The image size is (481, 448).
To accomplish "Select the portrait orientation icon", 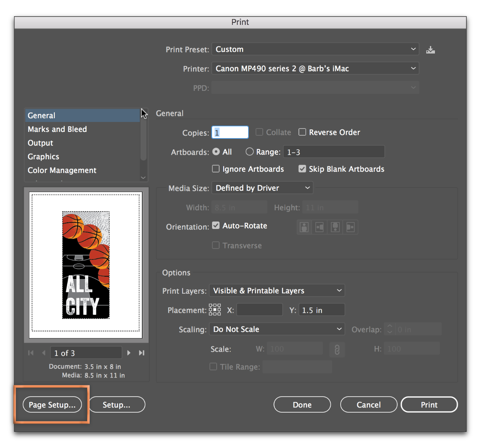I will point(304,227).
